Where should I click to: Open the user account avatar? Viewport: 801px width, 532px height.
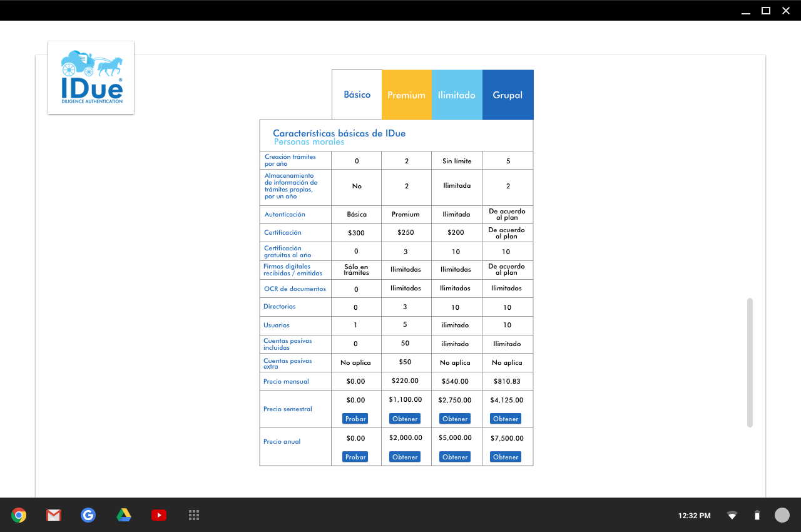[x=782, y=515]
